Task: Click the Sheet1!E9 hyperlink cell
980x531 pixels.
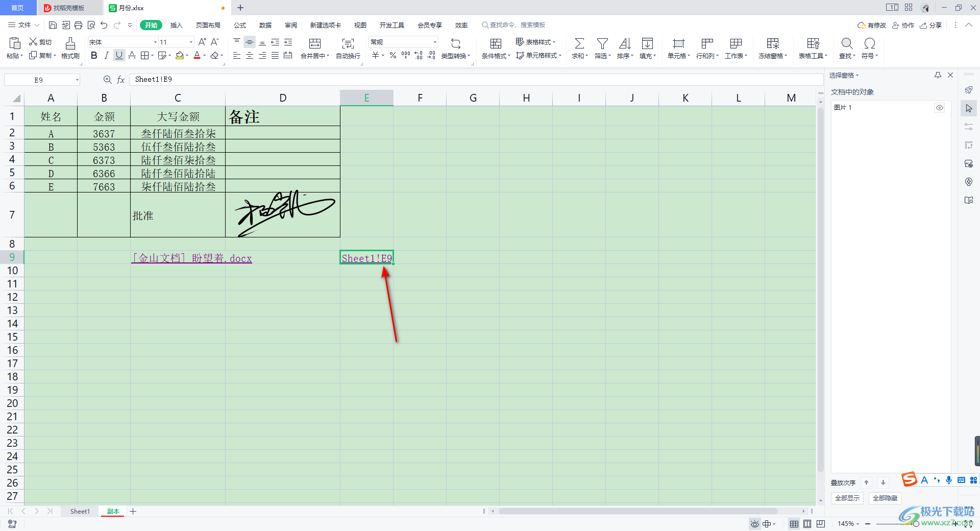Action: (x=366, y=258)
